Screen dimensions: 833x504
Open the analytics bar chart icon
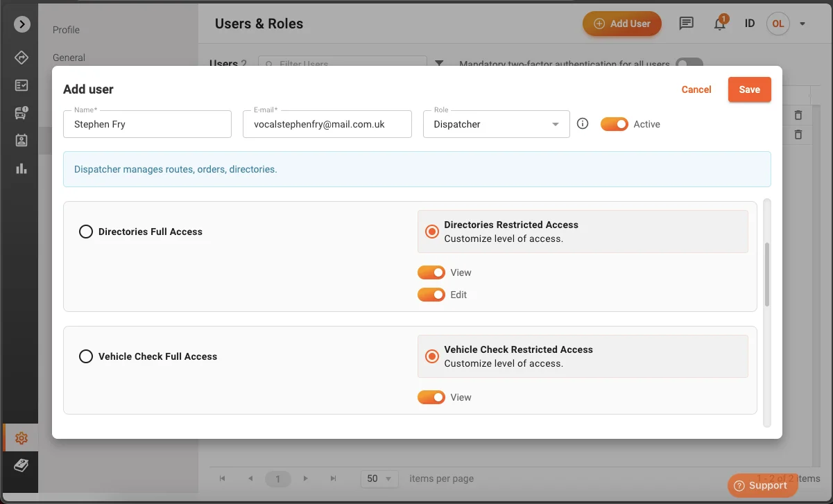22,168
